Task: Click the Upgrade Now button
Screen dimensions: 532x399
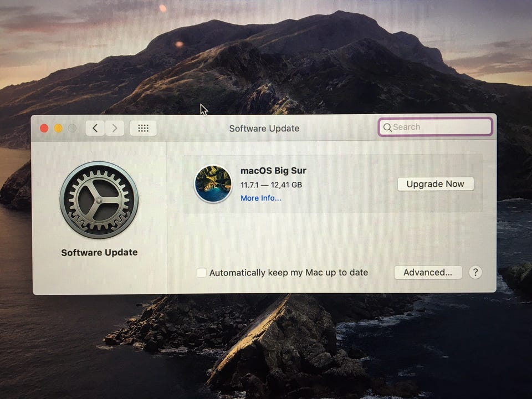Action: [436, 184]
